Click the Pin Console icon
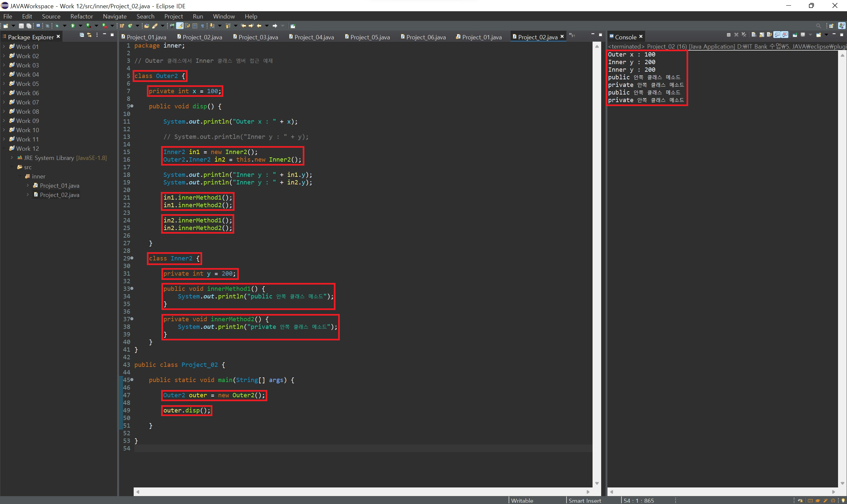 pyautogui.click(x=795, y=35)
